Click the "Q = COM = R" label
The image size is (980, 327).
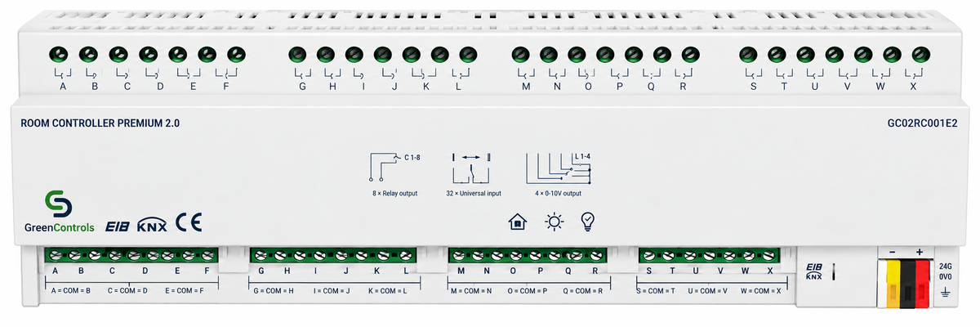[583, 290]
